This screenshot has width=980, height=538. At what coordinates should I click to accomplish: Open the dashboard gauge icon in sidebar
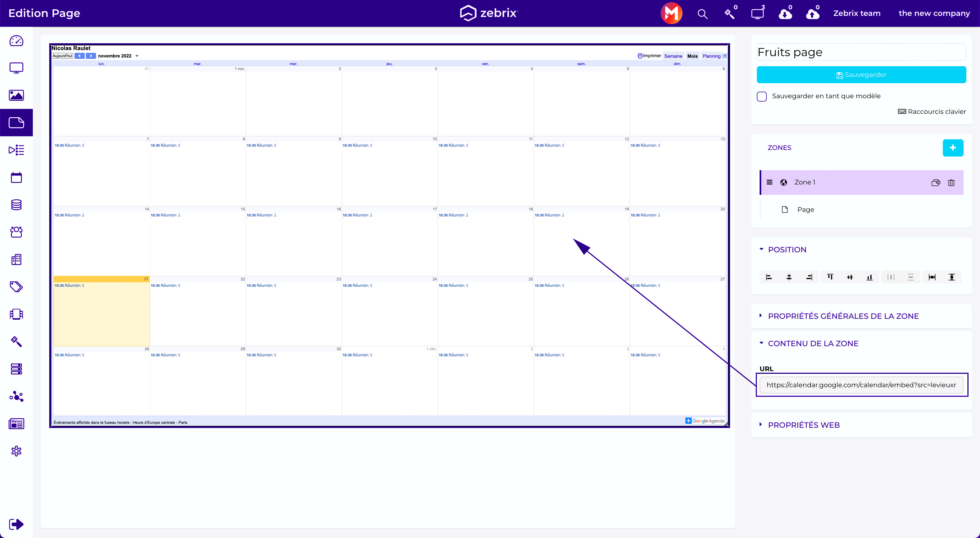[16, 41]
